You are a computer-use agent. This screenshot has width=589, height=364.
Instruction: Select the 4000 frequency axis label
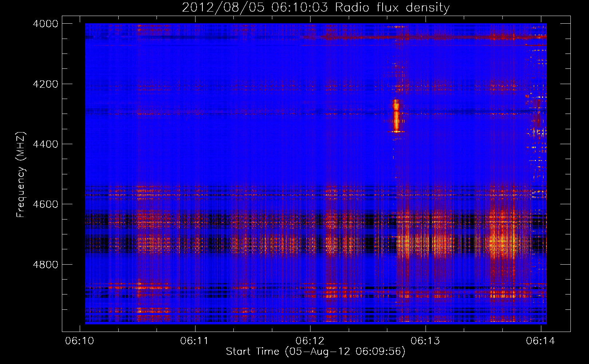click(x=46, y=24)
